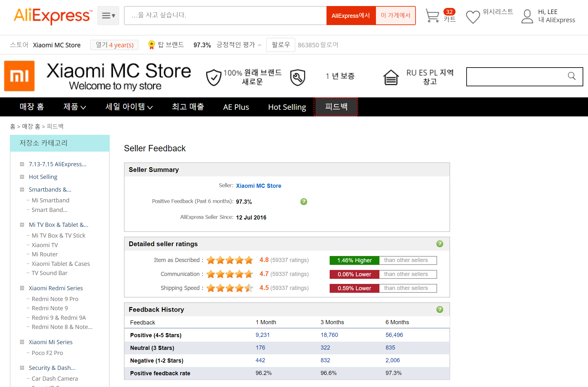Click the breadcrumb store home link

31,127
